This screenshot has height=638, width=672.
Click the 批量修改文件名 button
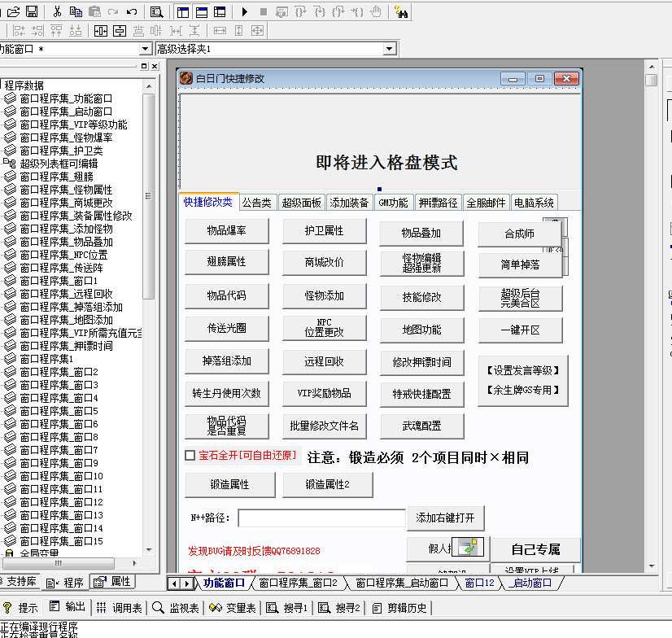(x=325, y=426)
